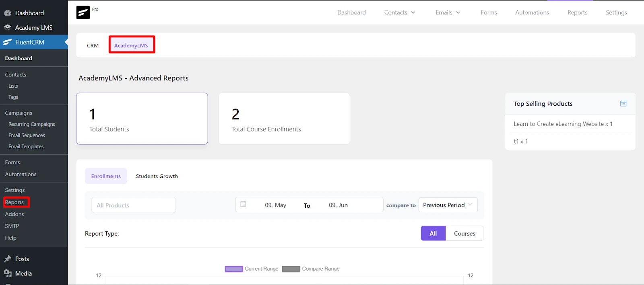Image resolution: width=644 pixels, height=285 pixels.
Task: Expand the Emails top menu dropdown
Action: click(x=448, y=12)
